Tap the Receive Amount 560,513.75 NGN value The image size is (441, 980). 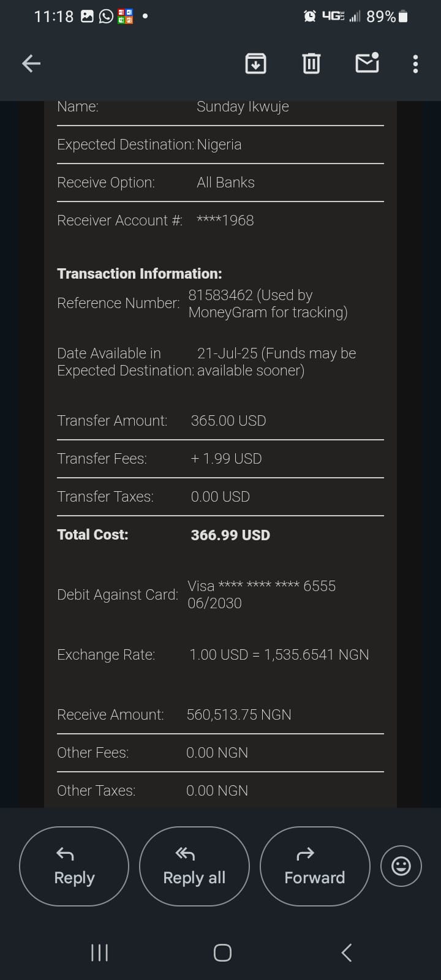pyautogui.click(x=239, y=715)
